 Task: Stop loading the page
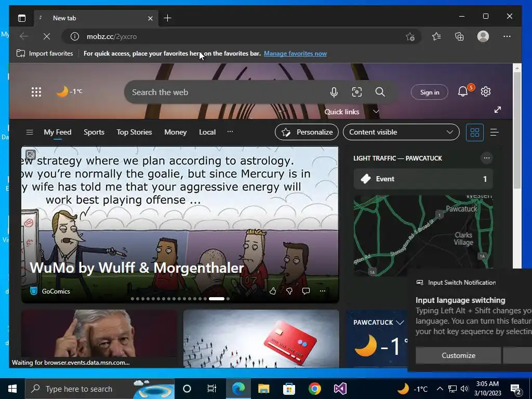(x=47, y=36)
